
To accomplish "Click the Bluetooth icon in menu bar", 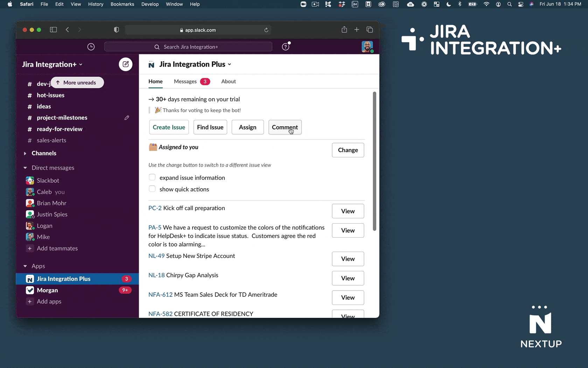I will pos(460,4).
